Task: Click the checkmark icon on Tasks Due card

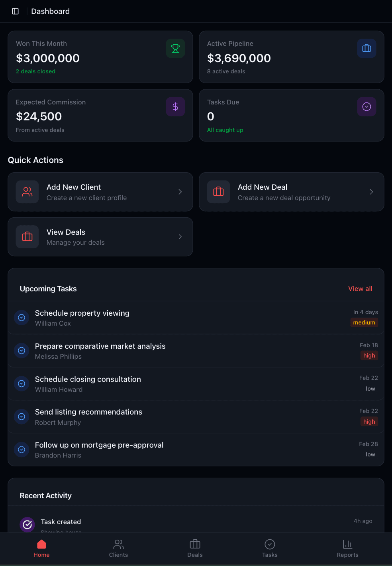Action: (x=367, y=106)
